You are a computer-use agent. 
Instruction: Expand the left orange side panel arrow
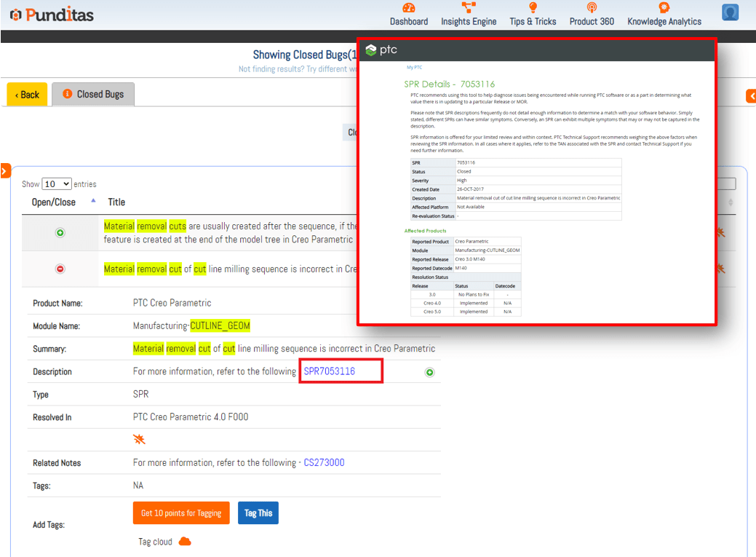pyautogui.click(x=4, y=171)
